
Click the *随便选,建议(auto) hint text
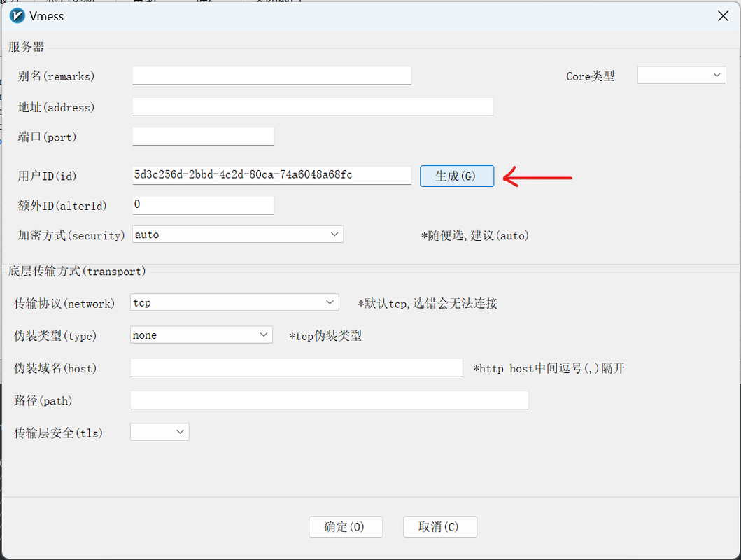pos(475,235)
